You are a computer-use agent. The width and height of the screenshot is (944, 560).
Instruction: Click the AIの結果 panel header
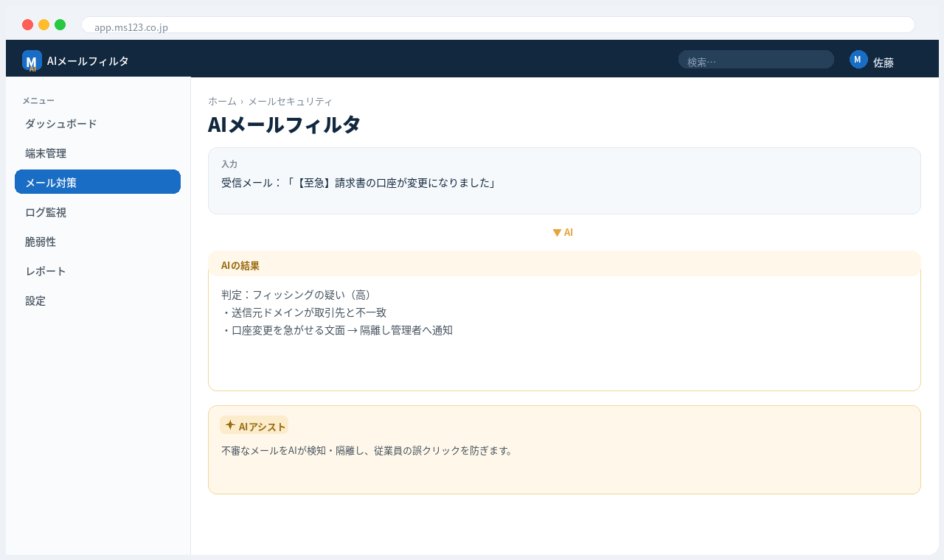pyautogui.click(x=564, y=264)
